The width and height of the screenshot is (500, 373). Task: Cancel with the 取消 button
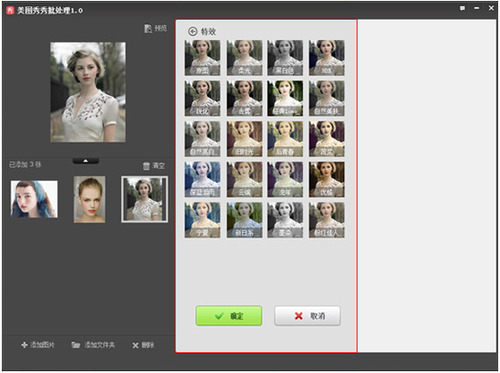point(307,316)
